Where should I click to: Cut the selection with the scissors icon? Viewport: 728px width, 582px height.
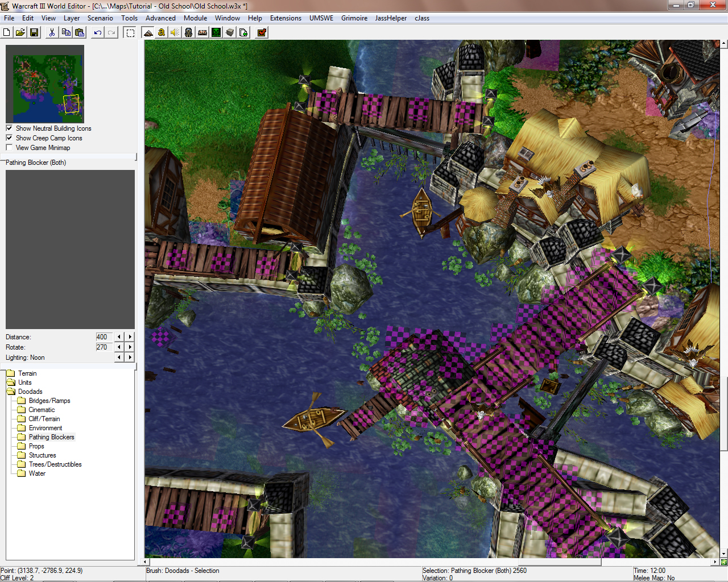point(52,32)
